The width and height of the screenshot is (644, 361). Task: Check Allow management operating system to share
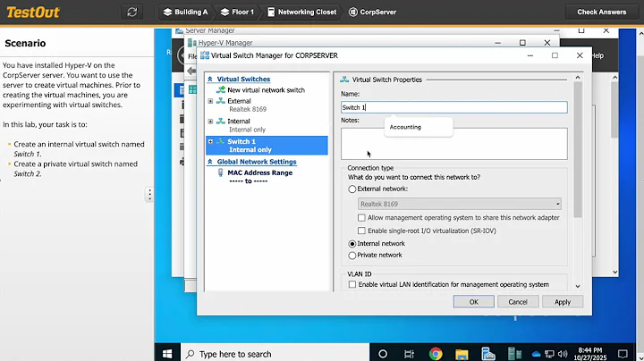(x=361, y=218)
